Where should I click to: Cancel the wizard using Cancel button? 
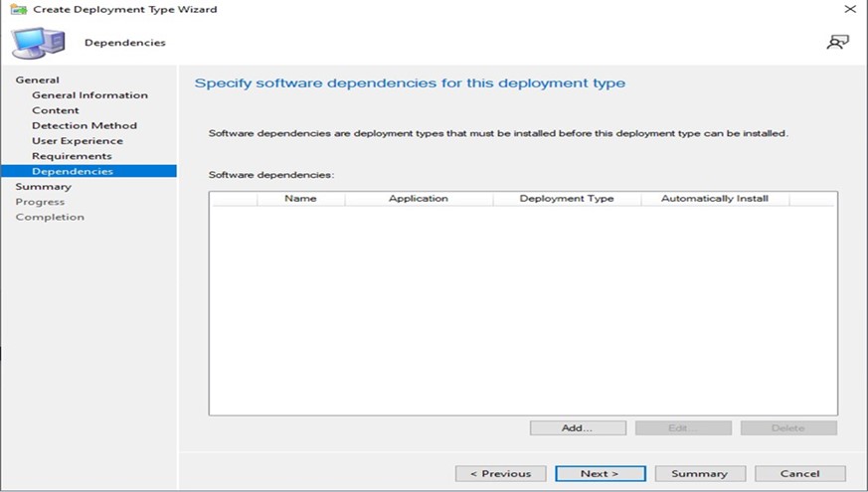click(799, 473)
